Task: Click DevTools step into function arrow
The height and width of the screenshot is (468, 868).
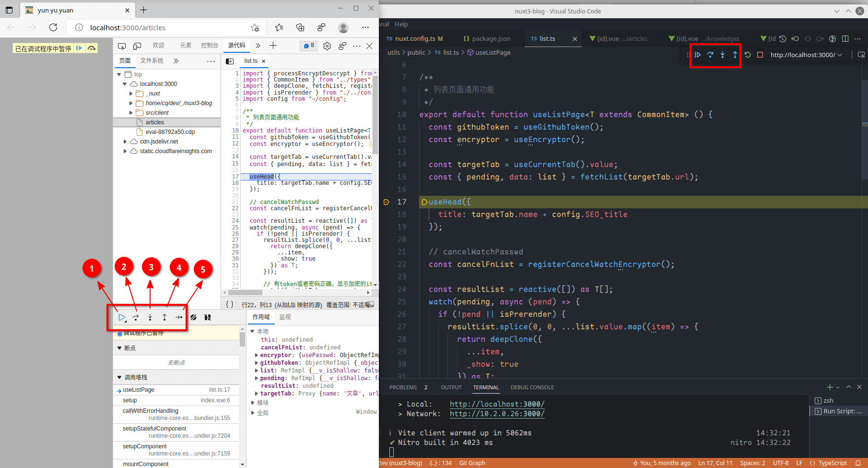Action: [150, 317]
